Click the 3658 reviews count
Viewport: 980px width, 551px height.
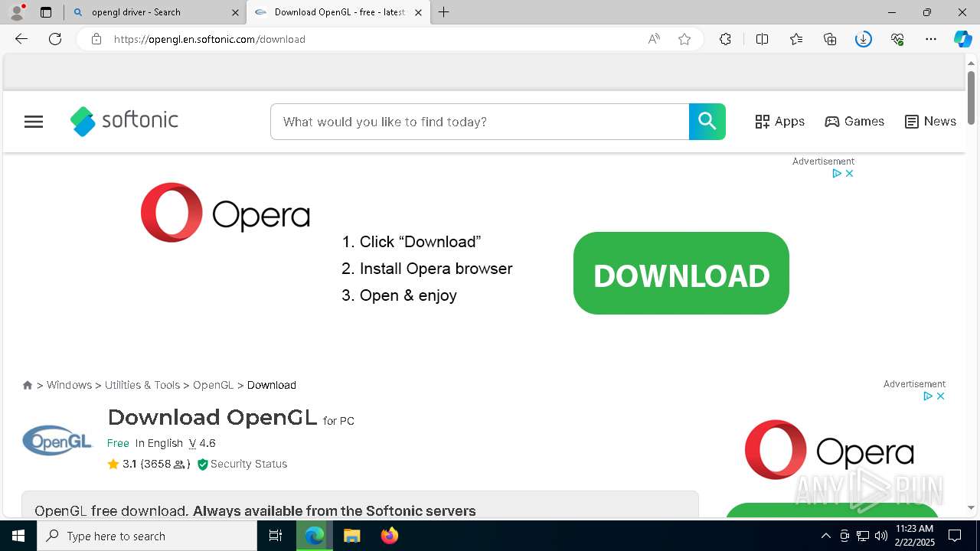(165, 464)
